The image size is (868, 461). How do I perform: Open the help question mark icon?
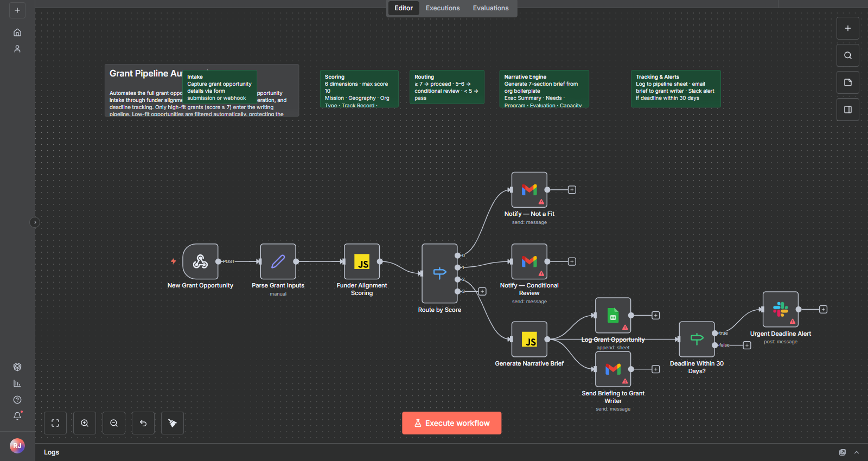pos(17,400)
